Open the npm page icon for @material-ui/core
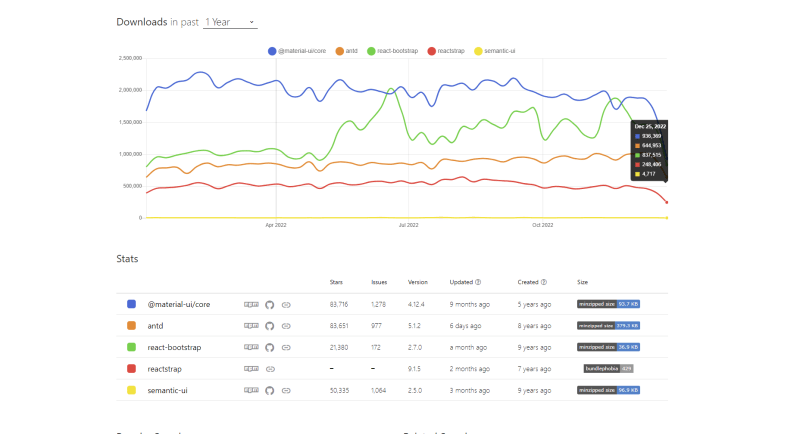The image size is (800, 434). 251,304
